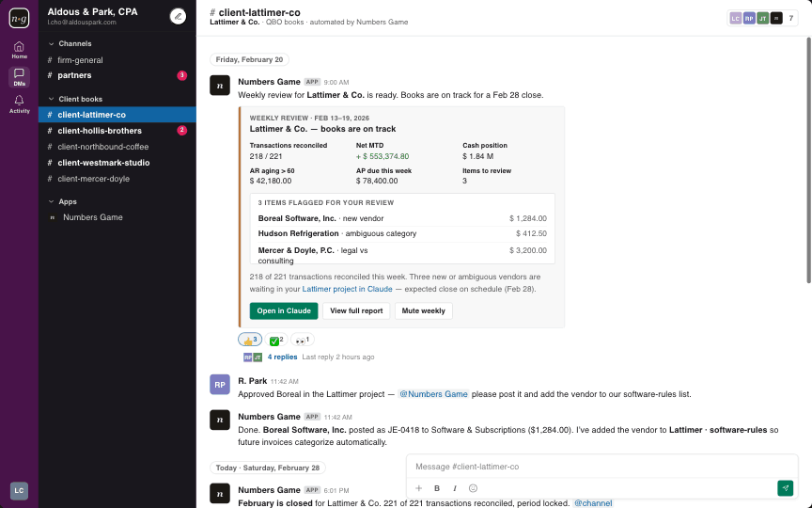The width and height of the screenshot is (812, 508).
Task: Open the Lattimer project in Claude link
Action: [347, 289]
